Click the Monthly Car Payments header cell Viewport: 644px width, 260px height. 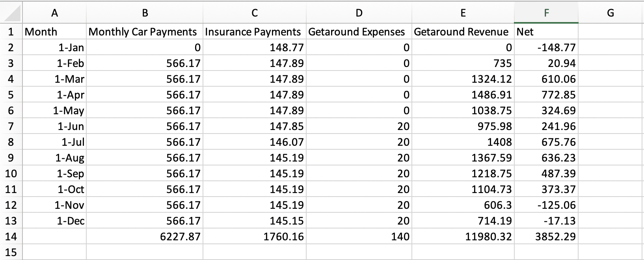click(x=145, y=32)
